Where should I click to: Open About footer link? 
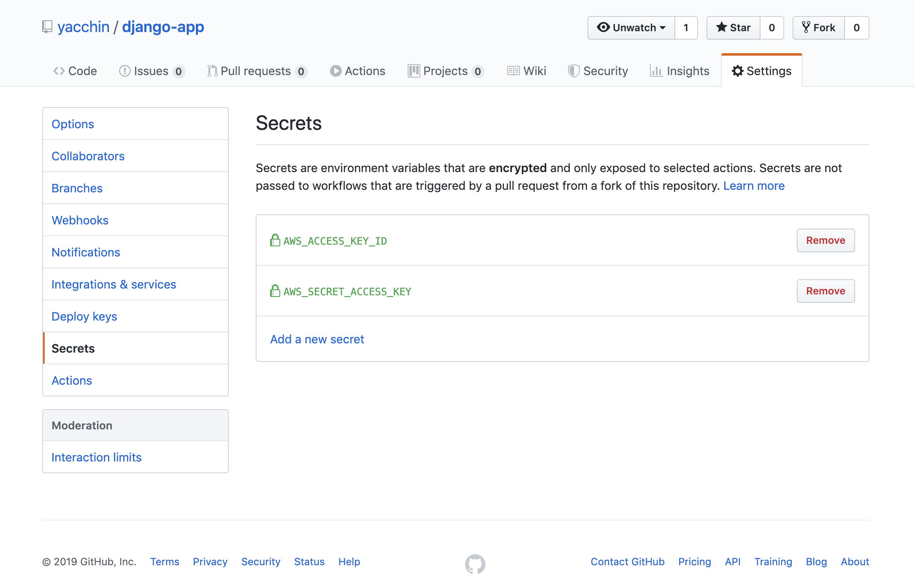point(855,562)
